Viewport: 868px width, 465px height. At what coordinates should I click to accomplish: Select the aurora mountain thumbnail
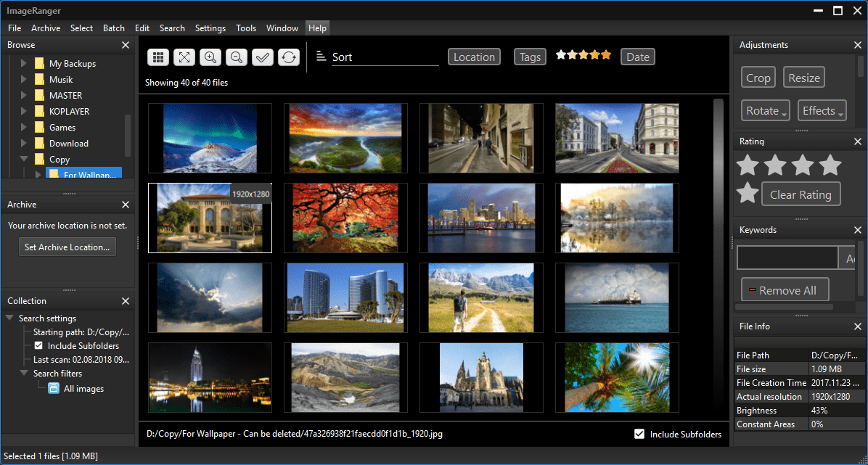click(210, 139)
